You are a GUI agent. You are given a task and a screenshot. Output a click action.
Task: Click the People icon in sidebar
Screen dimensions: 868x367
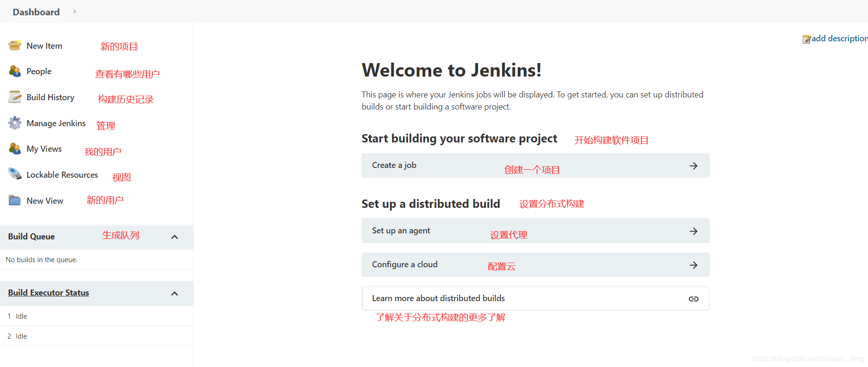15,71
